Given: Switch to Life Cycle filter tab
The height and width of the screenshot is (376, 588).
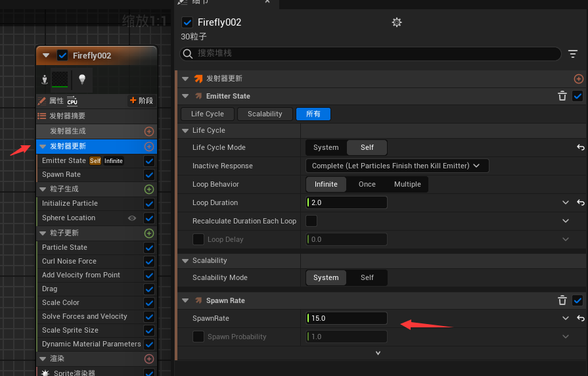Looking at the screenshot, I should [x=208, y=114].
